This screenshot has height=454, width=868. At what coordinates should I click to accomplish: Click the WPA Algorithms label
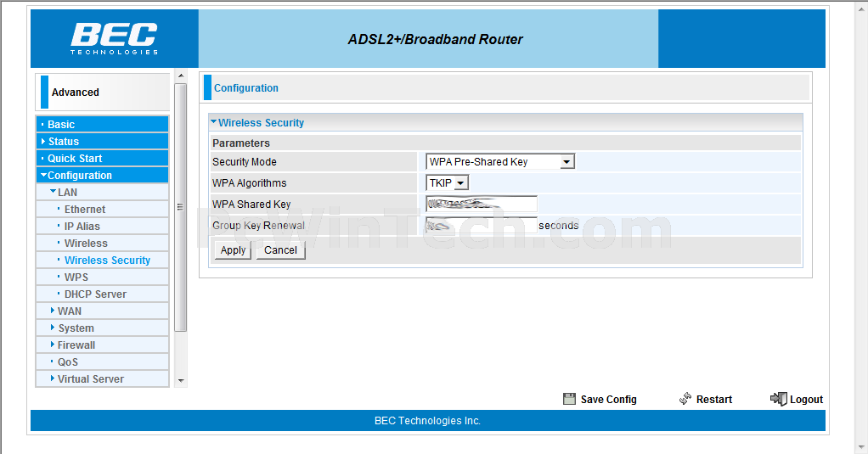249,182
